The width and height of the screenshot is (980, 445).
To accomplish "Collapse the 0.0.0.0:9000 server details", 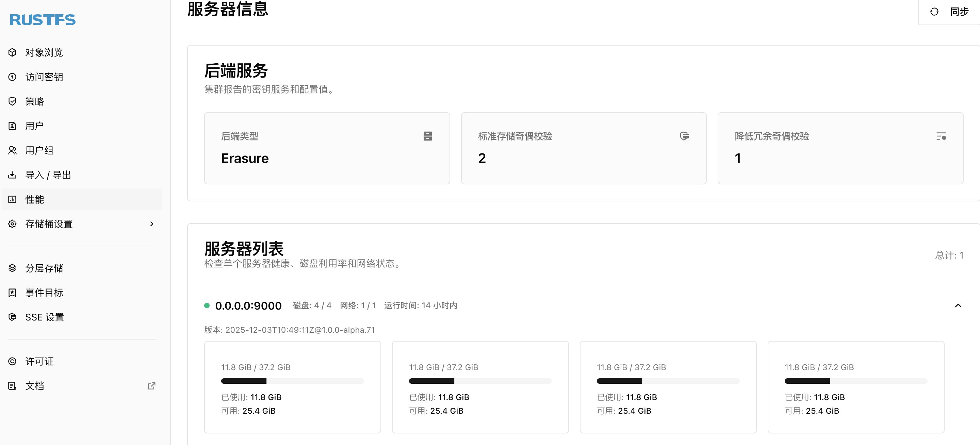I will click(x=959, y=305).
